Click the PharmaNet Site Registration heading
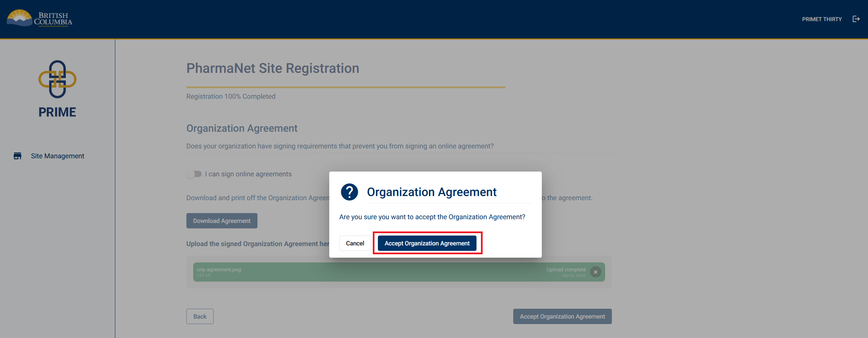The image size is (868, 338). pos(272,68)
